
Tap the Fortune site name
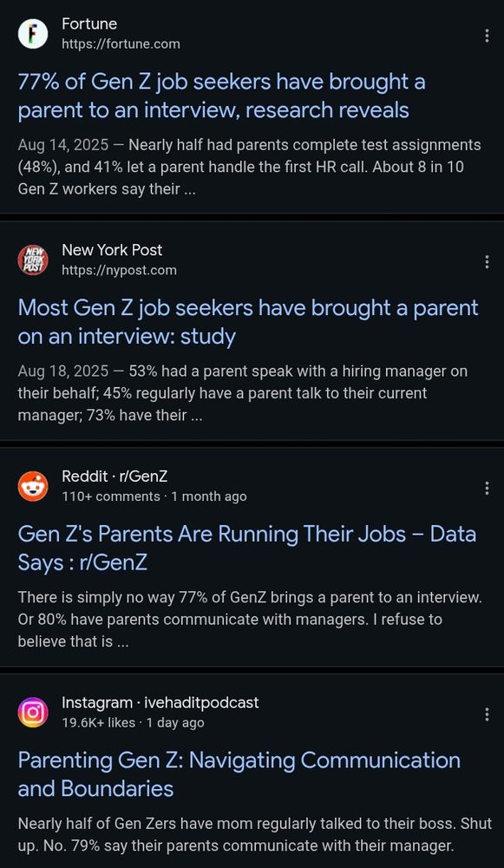(89, 23)
